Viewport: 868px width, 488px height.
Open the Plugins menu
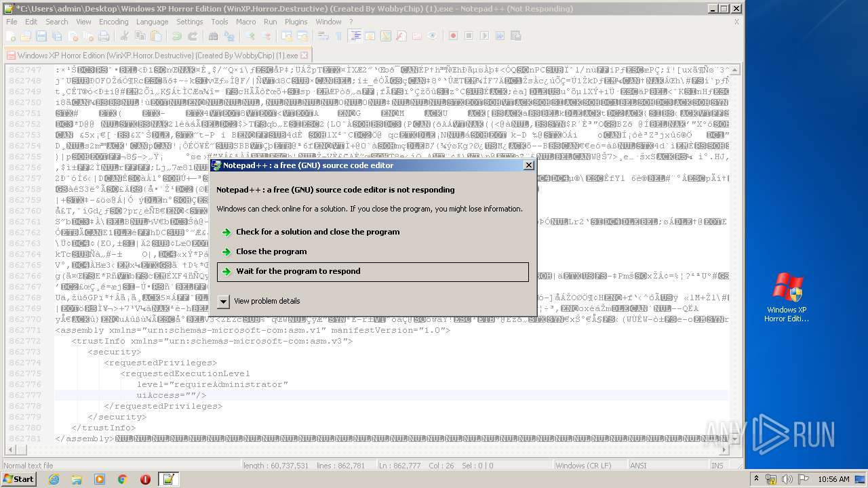296,22
